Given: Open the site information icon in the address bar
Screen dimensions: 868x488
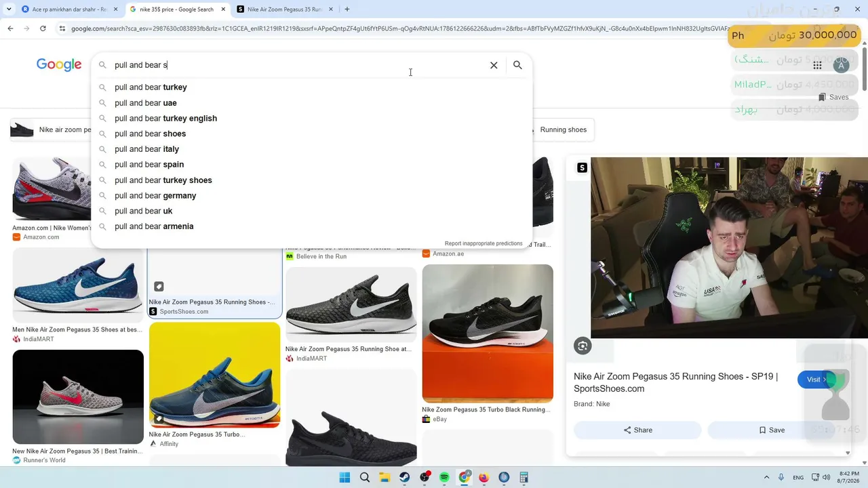Looking at the screenshot, I should 62,28.
